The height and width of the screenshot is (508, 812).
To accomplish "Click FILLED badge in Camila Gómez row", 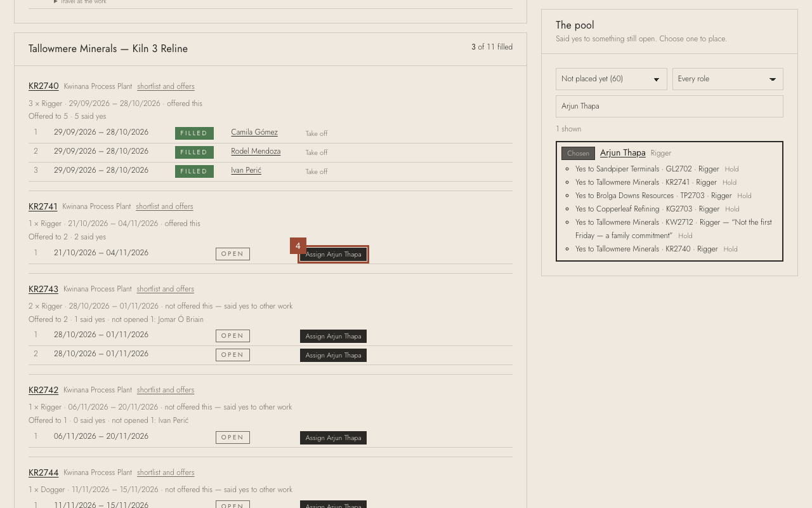I will pos(194,133).
